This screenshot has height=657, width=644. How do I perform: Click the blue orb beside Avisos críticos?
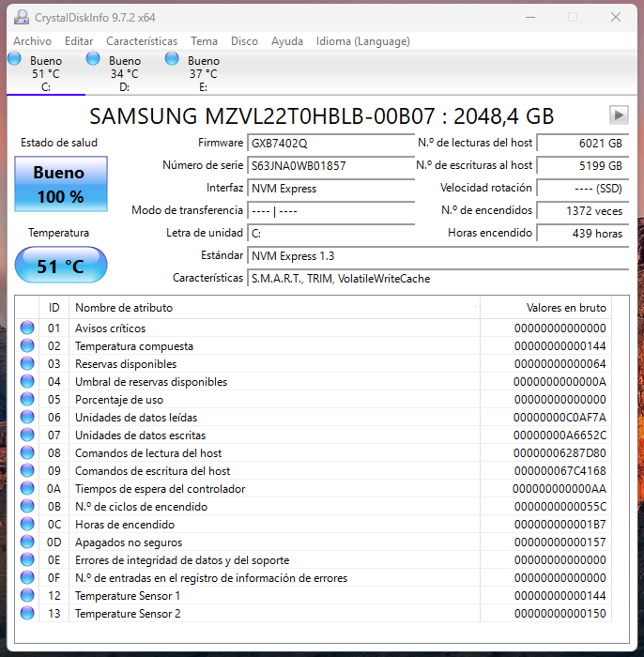27,328
